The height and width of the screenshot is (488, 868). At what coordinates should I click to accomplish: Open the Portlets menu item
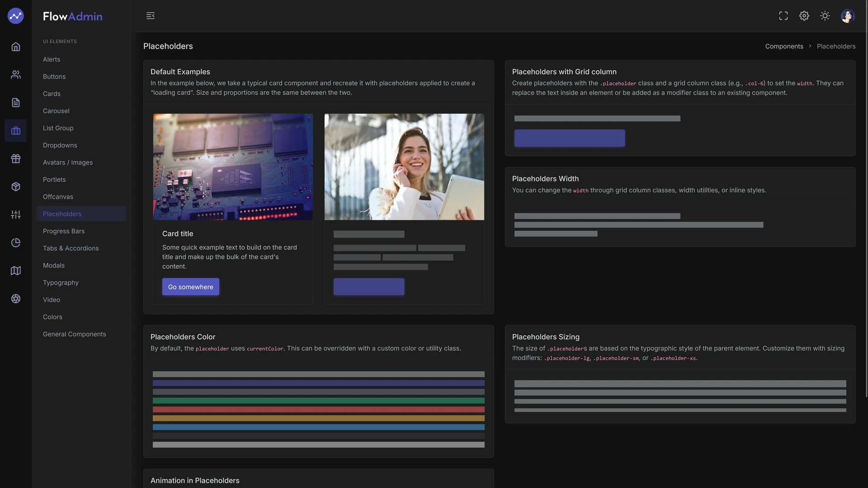(54, 179)
